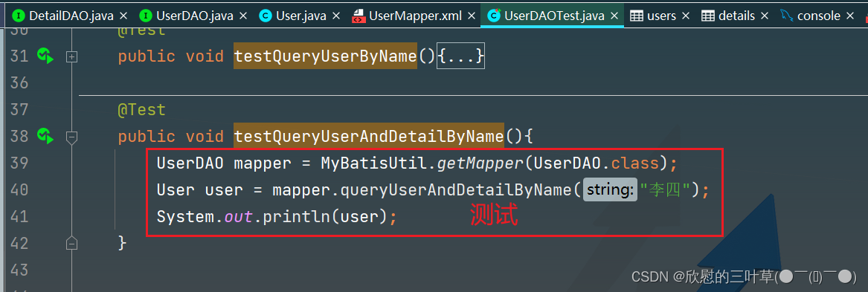Run test from line 31 gutter icon
Image resolution: width=868 pixels, height=292 pixels.
coord(45,56)
